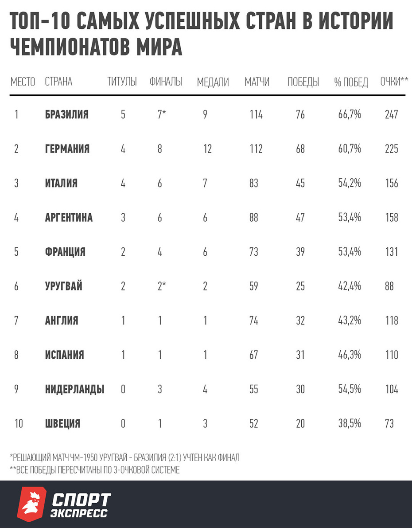Click the ГЕРМАНИЯ country name
This screenshot has height=532, width=412.
(x=67, y=149)
